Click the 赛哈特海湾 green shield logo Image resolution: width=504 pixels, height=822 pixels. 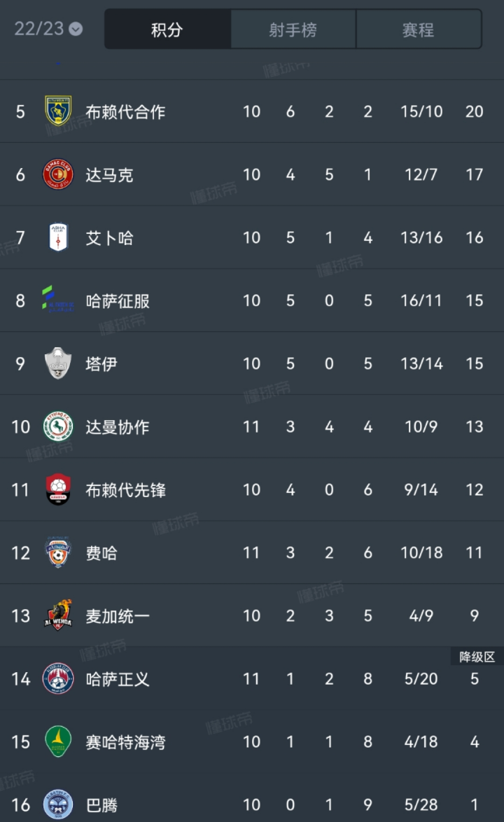tap(57, 741)
